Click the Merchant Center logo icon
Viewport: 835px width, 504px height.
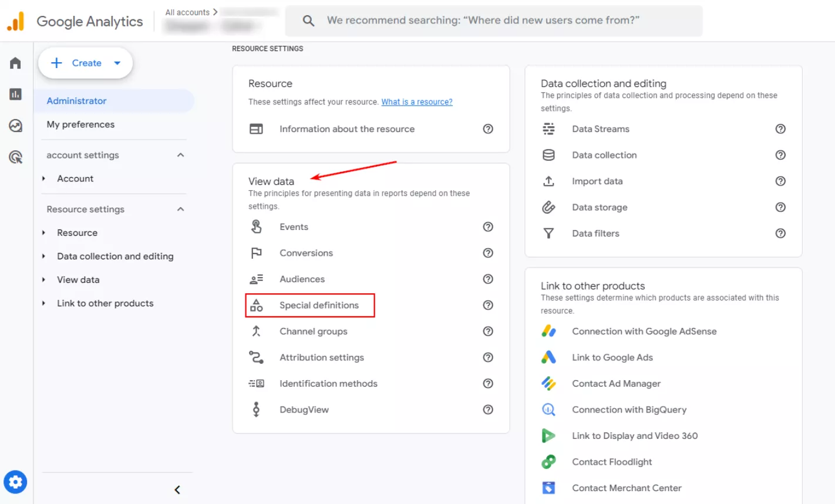click(548, 488)
